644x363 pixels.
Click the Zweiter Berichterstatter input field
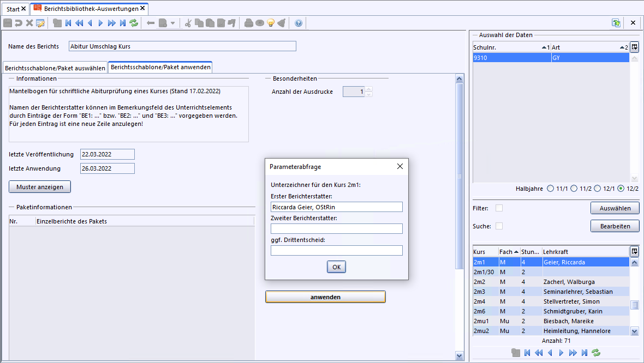[336, 228]
